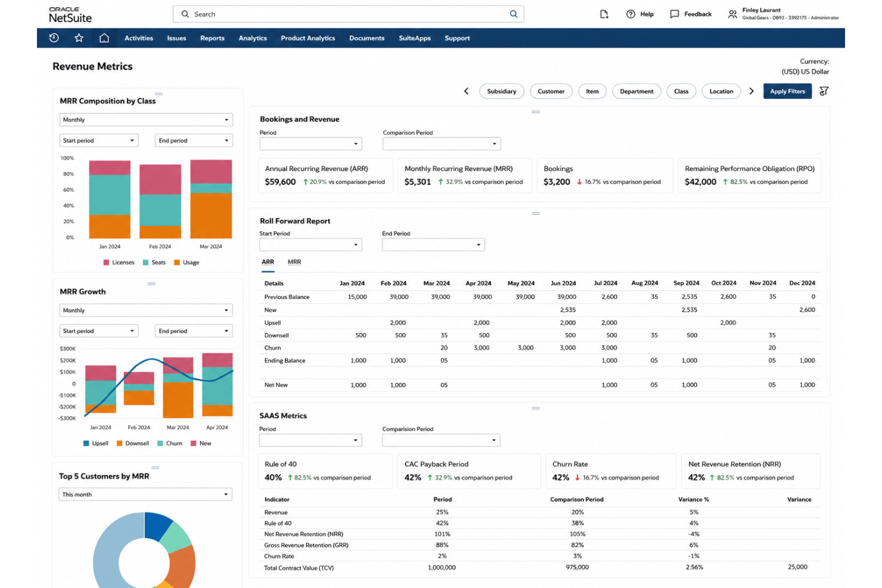This screenshot has height=588, width=882.
Task: Grab the Top 5 Customers drag handle
Action: coord(155,468)
